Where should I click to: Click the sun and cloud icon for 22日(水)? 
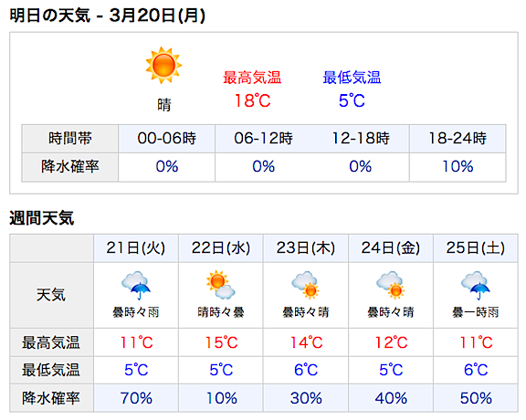click(x=220, y=285)
